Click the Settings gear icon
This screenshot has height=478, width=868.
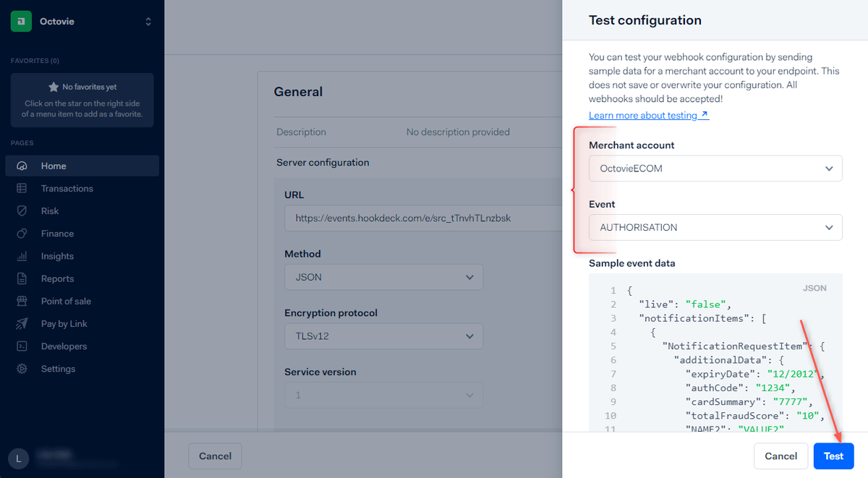click(22, 369)
